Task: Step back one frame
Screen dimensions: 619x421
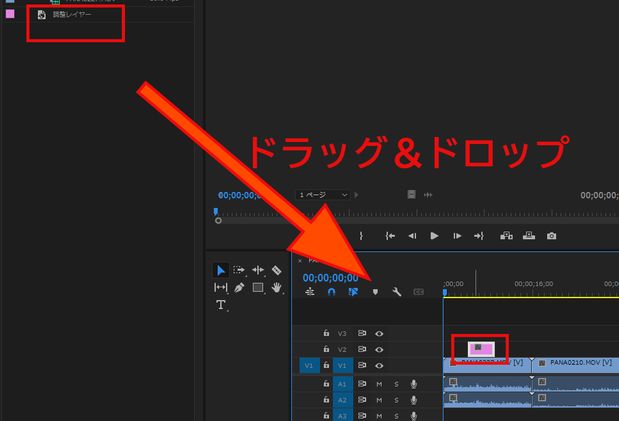Action: pyautogui.click(x=412, y=236)
